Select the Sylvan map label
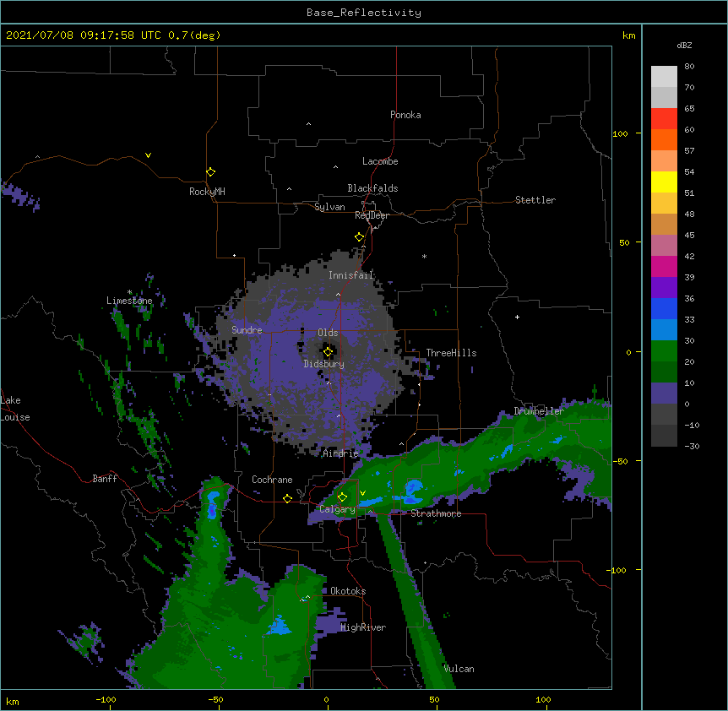Screen dimensions: 728x711 [x=329, y=207]
